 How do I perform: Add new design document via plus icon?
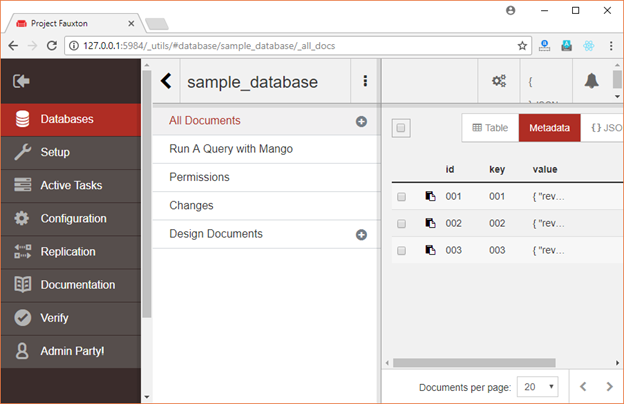[x=361, y=235]
